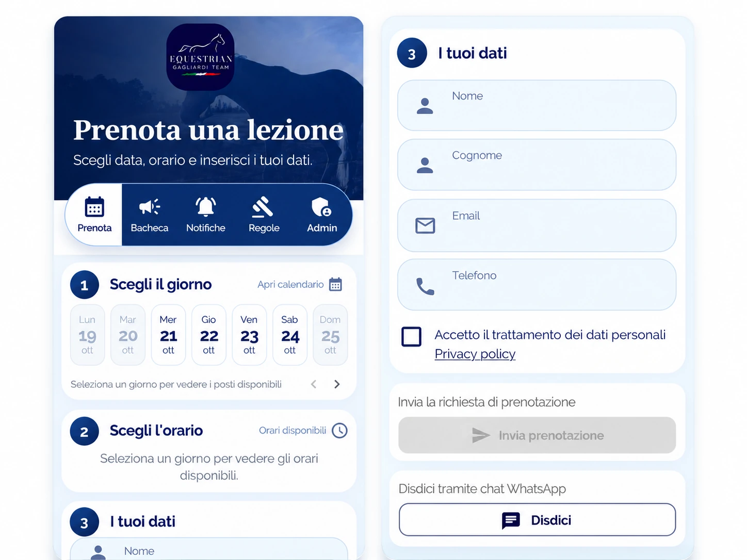Pick Thursday 22 ott
This screenshot has width=747, height=560.
coord(209,335)
